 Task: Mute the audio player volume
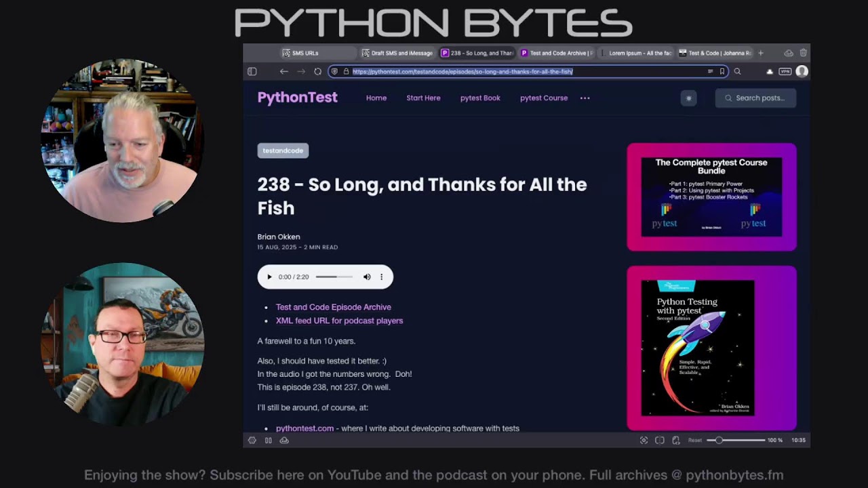coord(367,277)
